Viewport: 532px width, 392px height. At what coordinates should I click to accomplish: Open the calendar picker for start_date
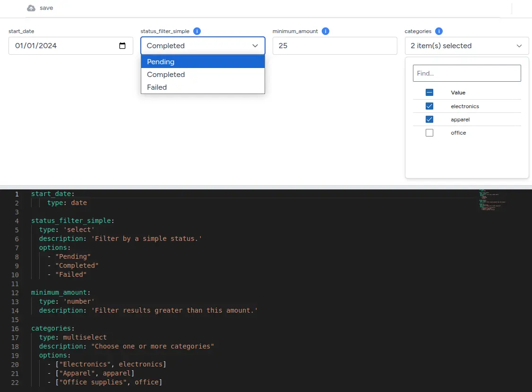(122, 46)
